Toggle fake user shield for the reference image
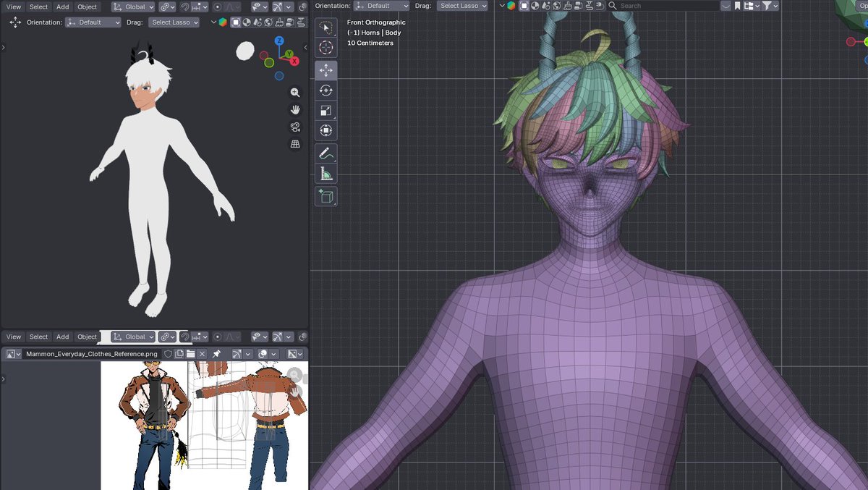Image resolution: width=868 pixels, height=490 pixels. point(168,354)
